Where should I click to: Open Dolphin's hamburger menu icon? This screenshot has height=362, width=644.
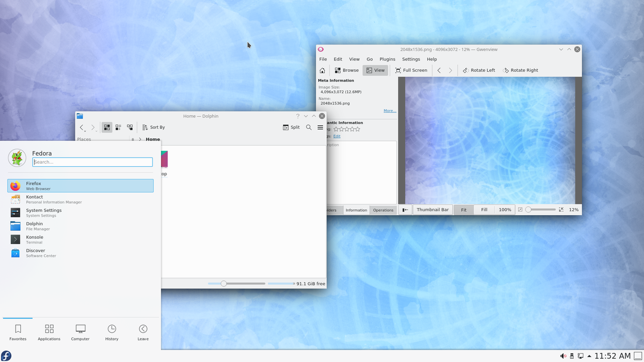320,127
